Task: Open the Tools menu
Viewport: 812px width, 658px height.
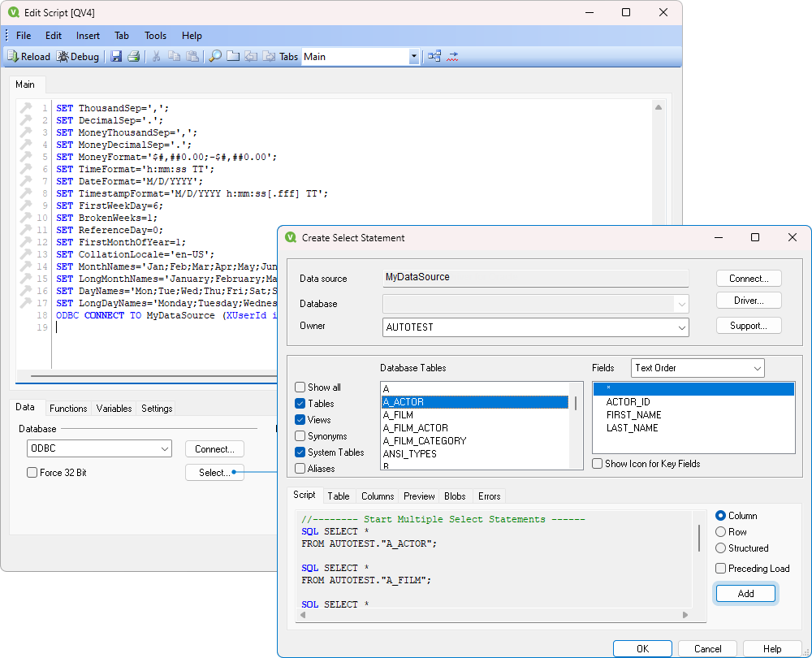Action: 155,35
